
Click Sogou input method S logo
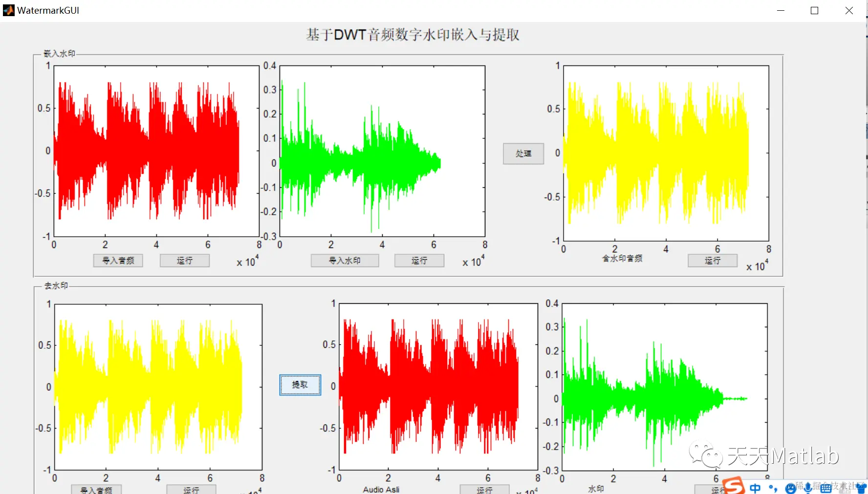point(734,486)
